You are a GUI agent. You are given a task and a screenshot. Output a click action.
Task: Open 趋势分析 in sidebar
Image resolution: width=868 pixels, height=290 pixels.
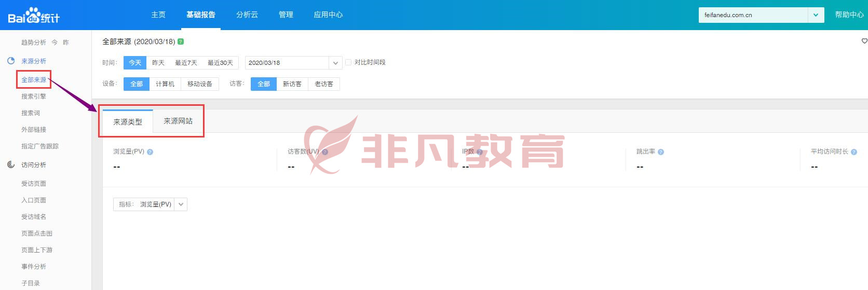click(x=34, y=43)
